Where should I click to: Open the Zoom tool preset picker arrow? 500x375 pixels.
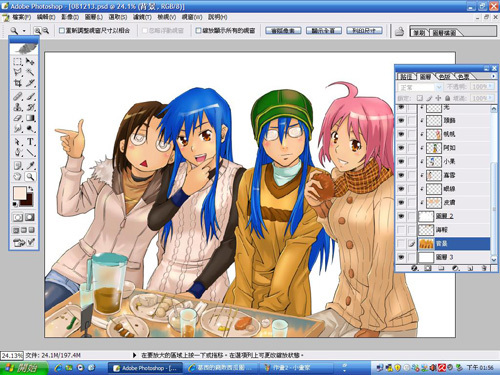(x=24, y=31)
